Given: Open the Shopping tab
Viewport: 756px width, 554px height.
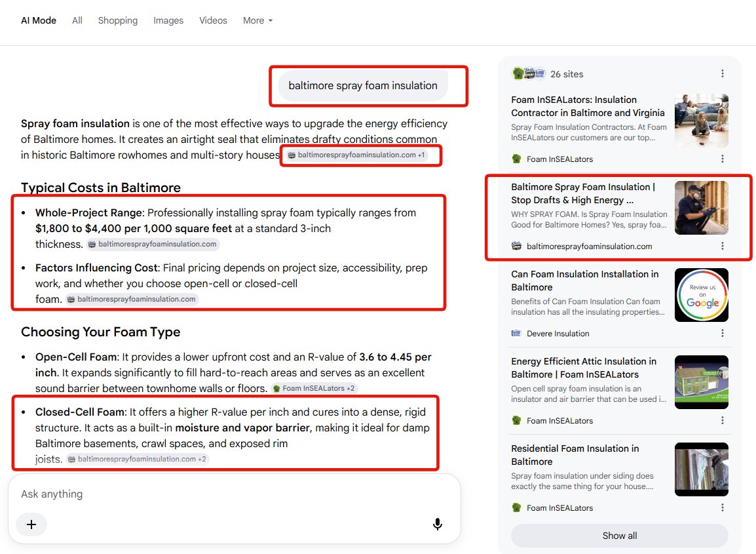Looking at the screenshot, I should [118, 20].
